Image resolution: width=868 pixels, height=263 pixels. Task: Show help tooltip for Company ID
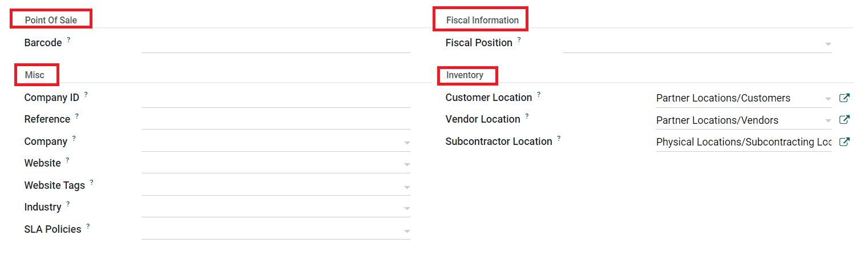(86, 94)
